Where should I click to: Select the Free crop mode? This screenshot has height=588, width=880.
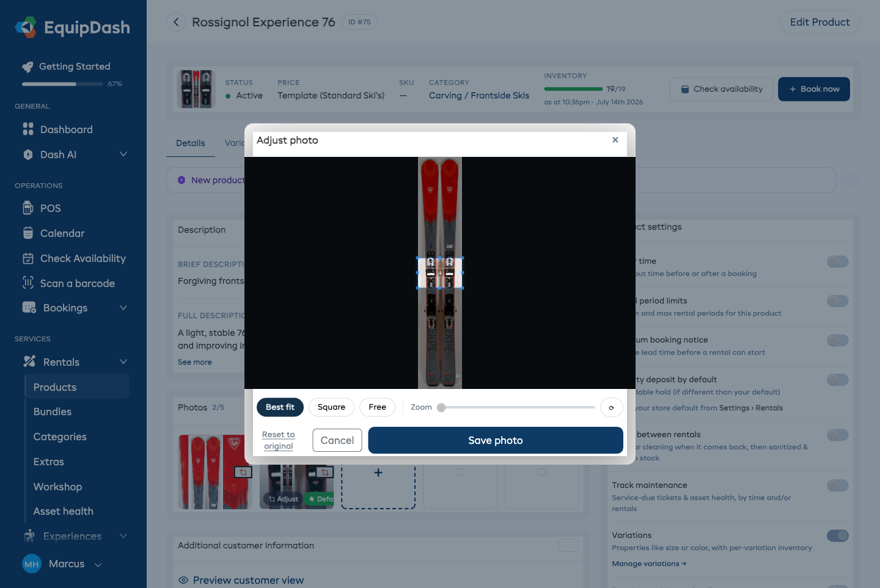point(378,407)
